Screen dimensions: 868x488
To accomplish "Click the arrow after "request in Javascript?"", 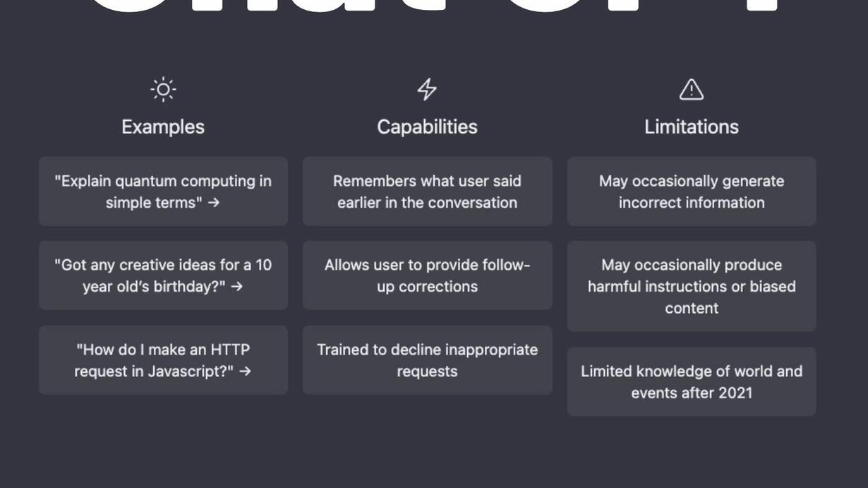I will 245,371.
